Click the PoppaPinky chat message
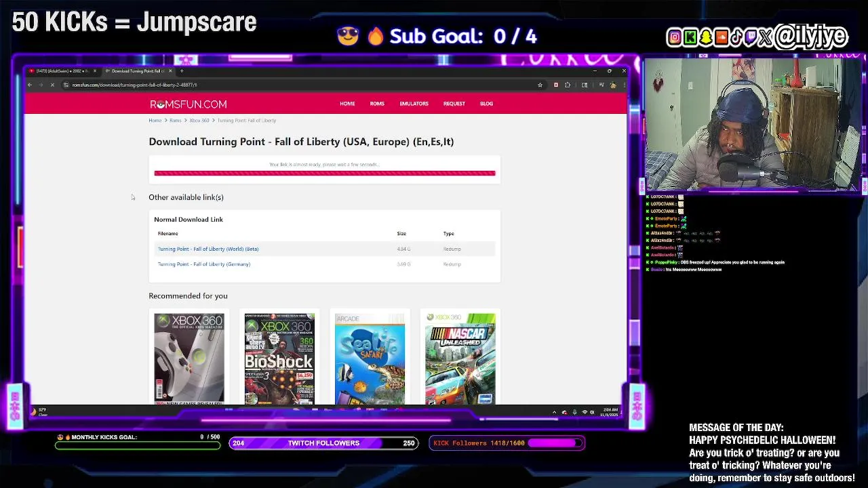 pyautogui.click(x=716, y=262)
